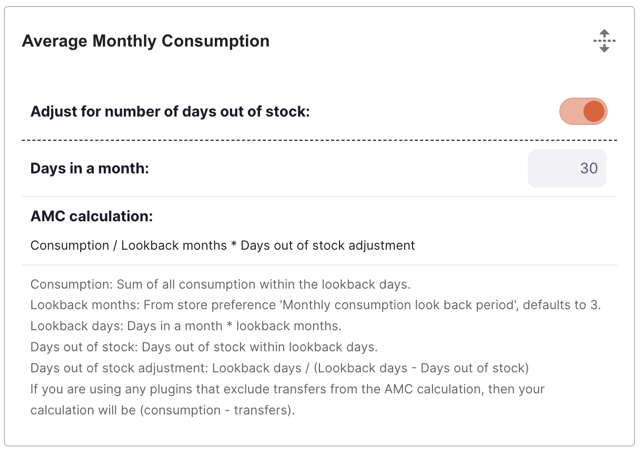Viewport: 640px width, 451px height.
Task: Disable the days out of stock adjustment toggle
Action: pyautogui.click(x=583, y=111)
